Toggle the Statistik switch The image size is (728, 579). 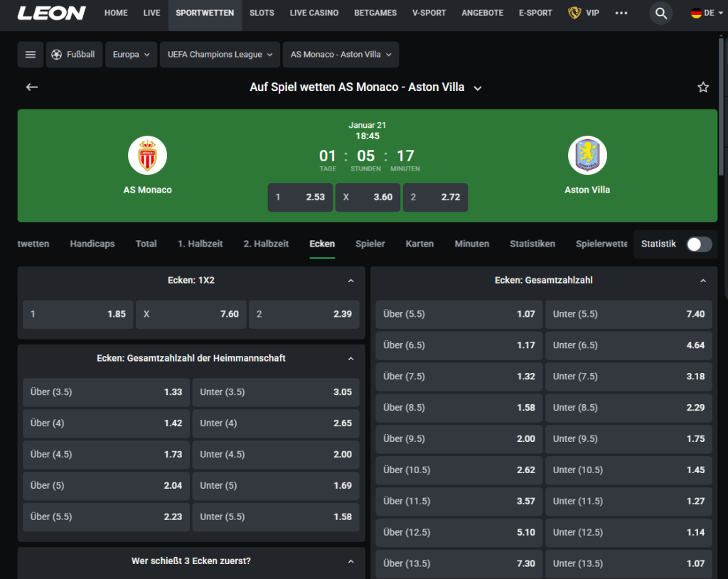point(700,244)
